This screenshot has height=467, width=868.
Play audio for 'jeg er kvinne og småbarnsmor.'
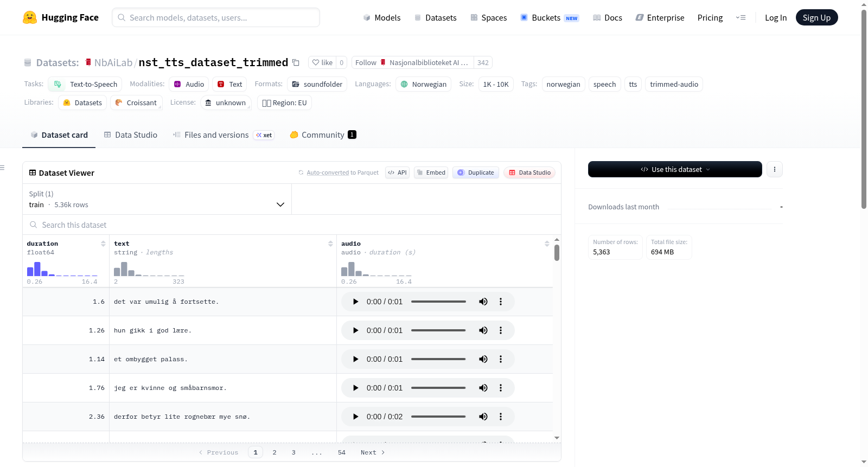pos(355,388)
